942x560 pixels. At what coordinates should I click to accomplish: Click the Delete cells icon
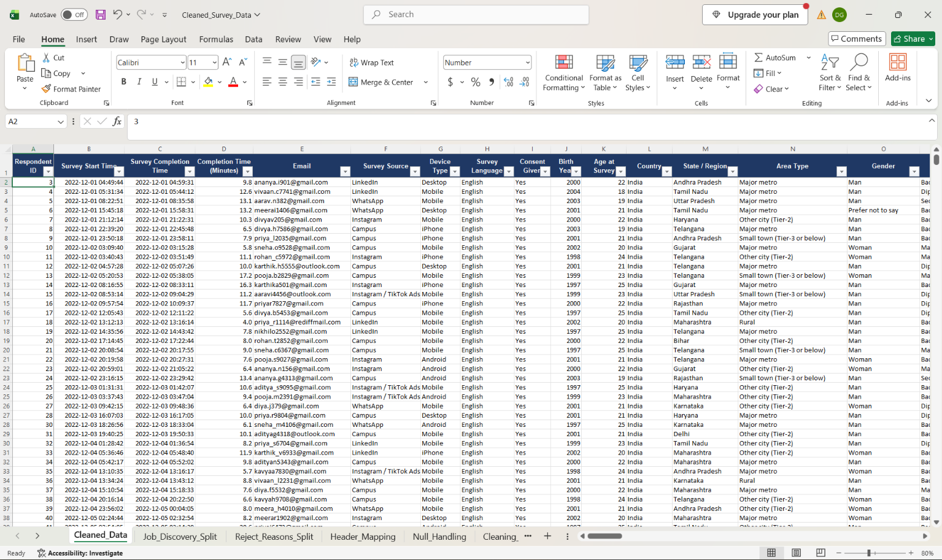tap(701, 63)
